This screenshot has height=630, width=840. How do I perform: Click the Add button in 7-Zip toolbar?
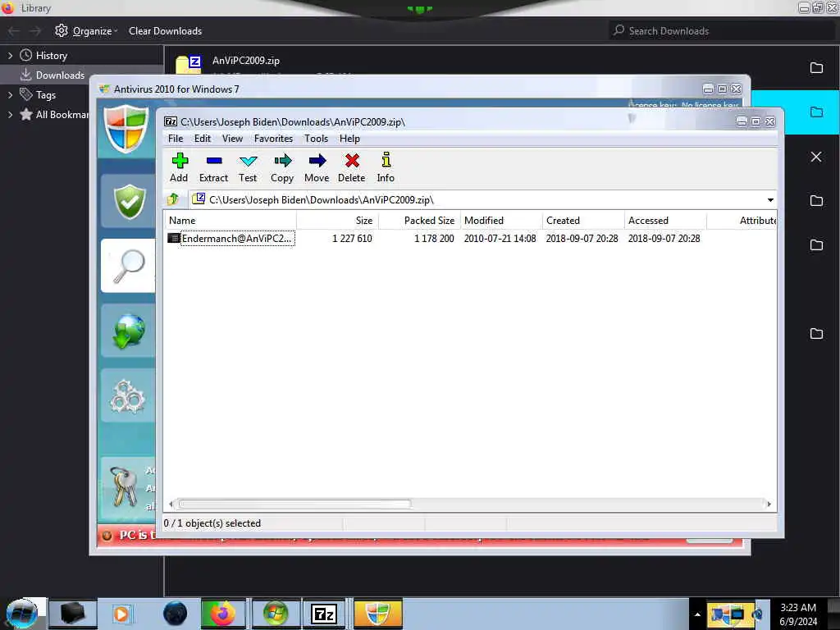coord(179,167)
